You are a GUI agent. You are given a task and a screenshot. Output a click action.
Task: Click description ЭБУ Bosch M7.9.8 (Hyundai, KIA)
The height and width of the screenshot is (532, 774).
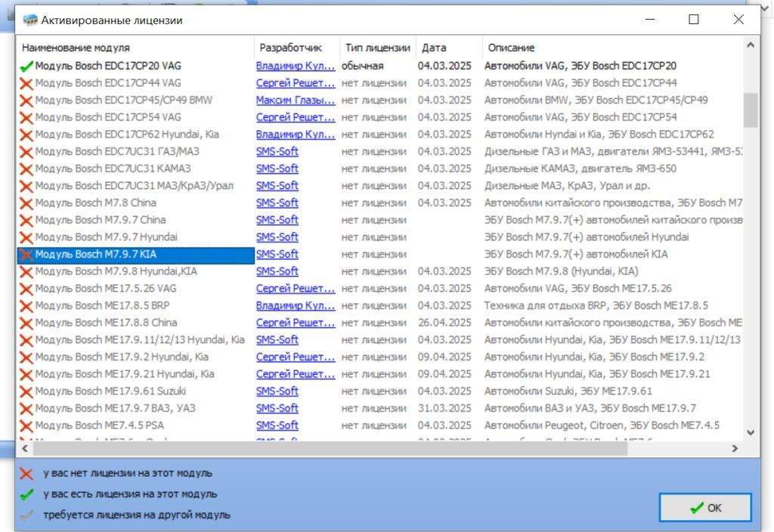pyautogui.click(x=562, y=271)
